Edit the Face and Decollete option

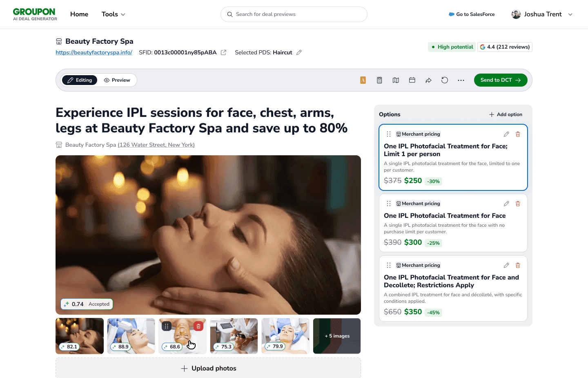tap(506, 265)
